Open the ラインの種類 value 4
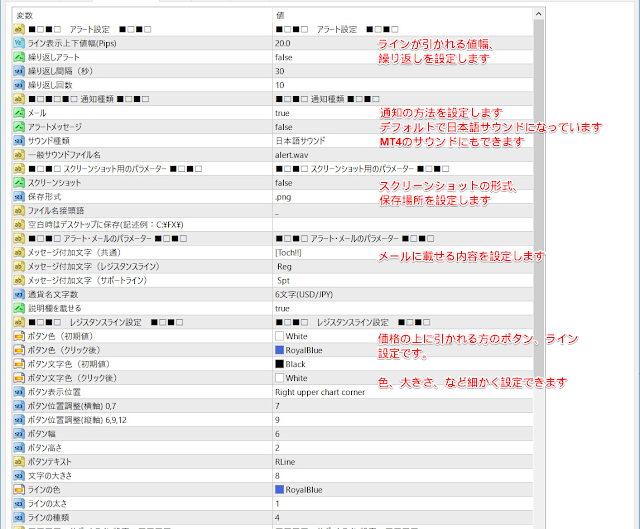Screen dimensions: 640x529 coord(277,518)
